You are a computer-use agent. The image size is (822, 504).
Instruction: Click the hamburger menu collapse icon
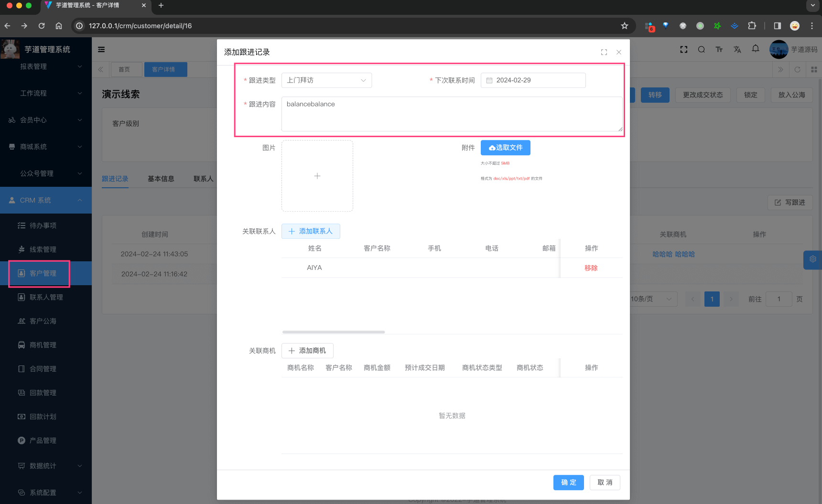tap(101, 49)
